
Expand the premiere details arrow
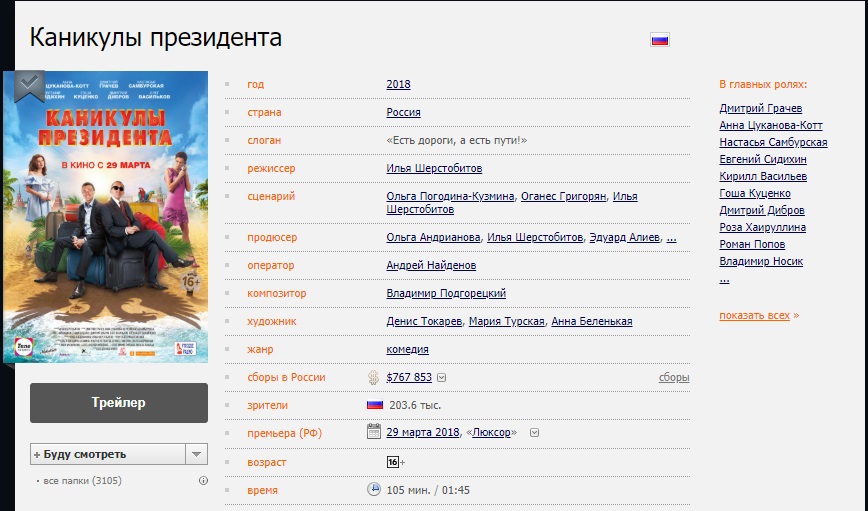click(x=534, y=433)
